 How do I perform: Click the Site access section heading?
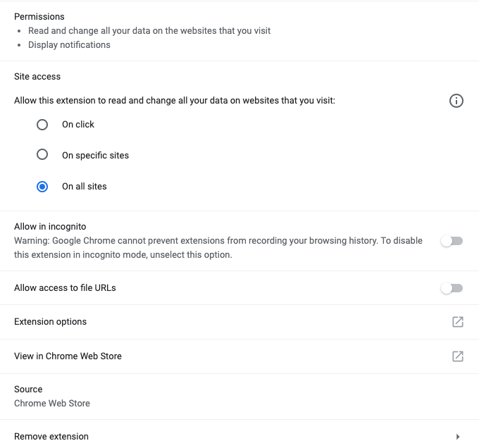(37, 77)
